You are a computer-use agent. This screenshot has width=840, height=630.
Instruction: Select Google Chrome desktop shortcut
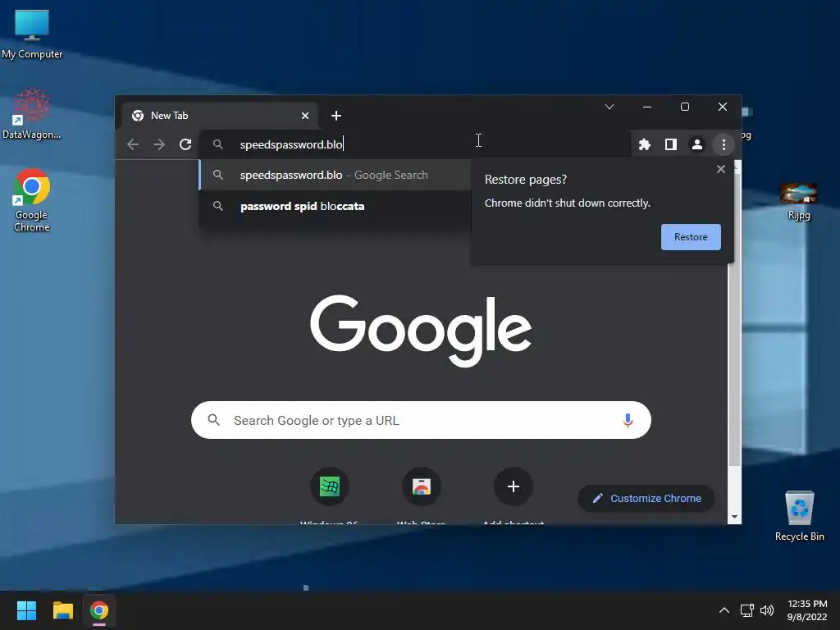pyautogui.click(x=32, y=200)
